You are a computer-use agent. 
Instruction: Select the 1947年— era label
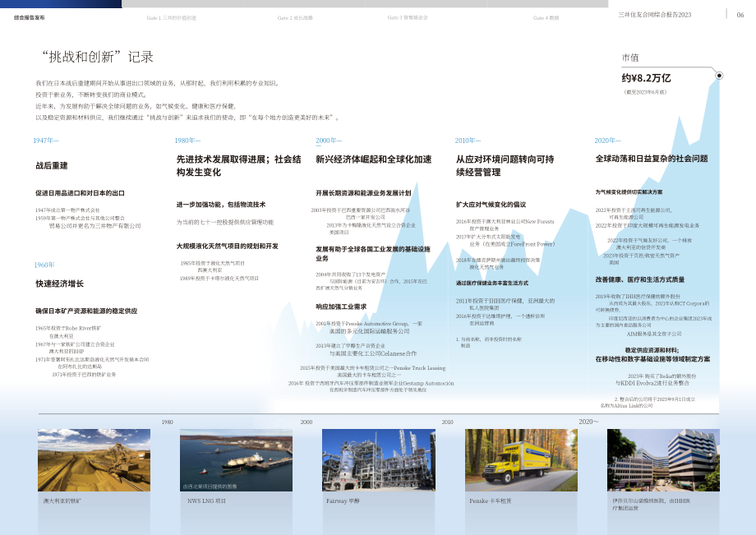click(x=46, y=141)
